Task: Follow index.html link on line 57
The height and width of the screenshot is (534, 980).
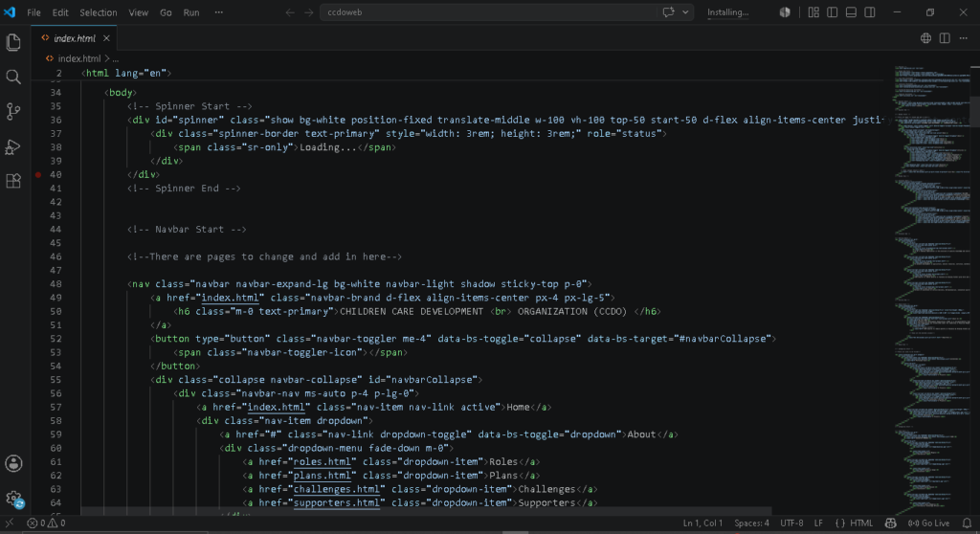Action: (x=276, y=407)
